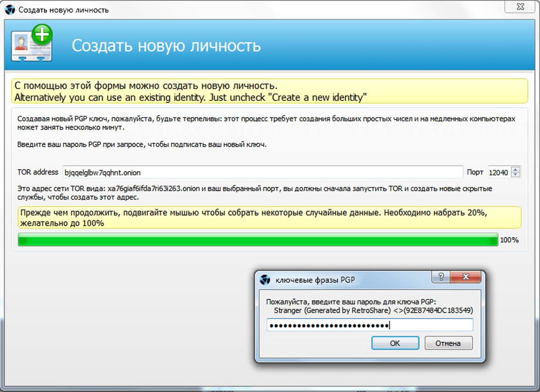
Task: Click the port value field showing 12040
Action: [498, 172]
